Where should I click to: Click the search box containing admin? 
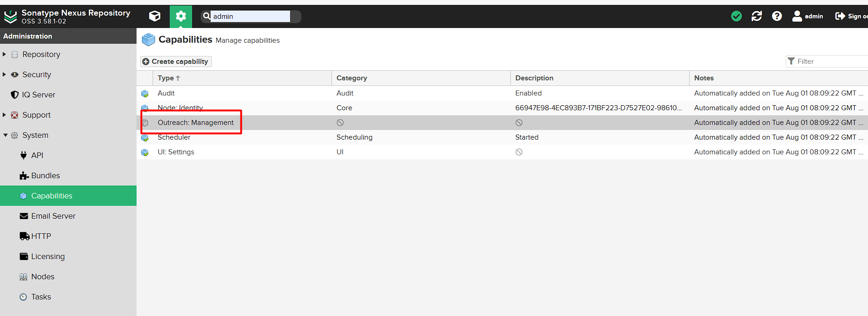[x=250, y=17]
